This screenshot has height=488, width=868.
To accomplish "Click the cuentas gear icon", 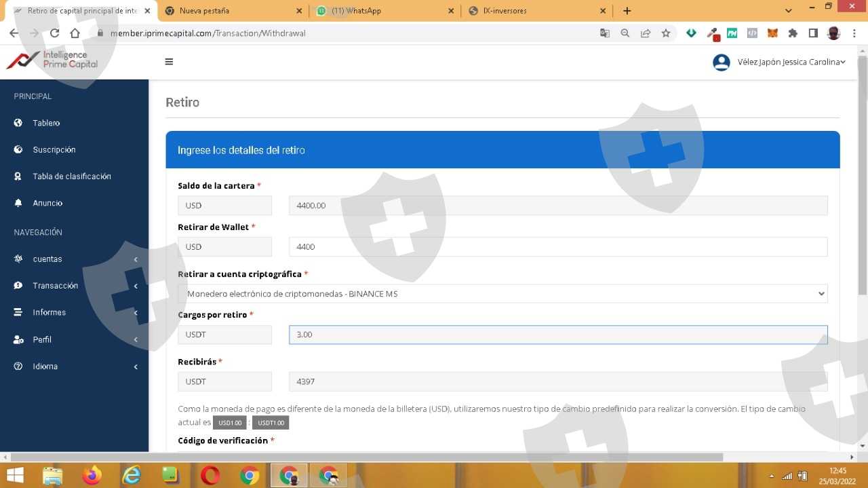I will point(18,259).
